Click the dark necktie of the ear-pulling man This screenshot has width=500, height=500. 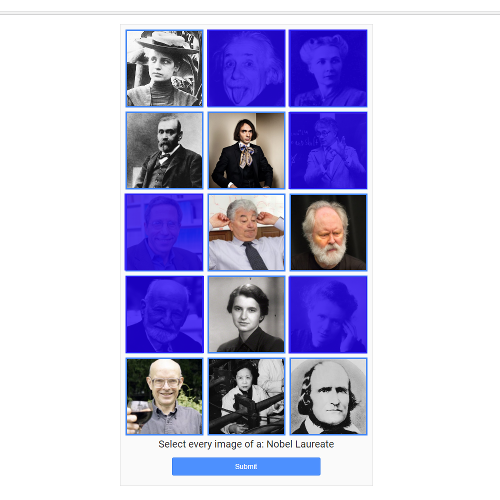coord(254,255)
